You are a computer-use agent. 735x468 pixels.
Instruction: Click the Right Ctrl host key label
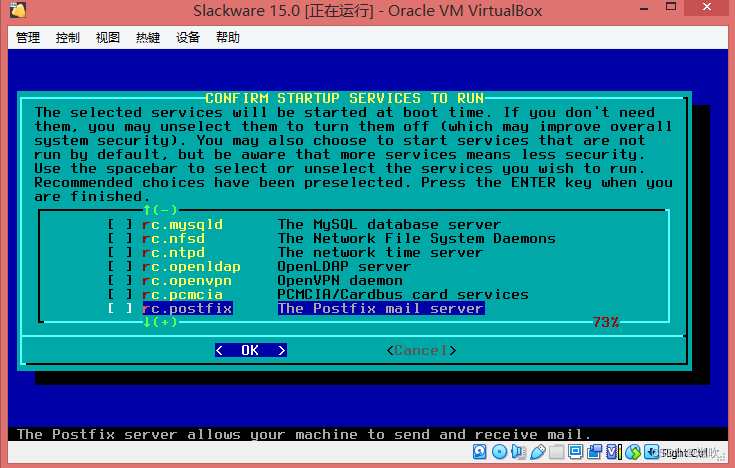click(685, 453)
